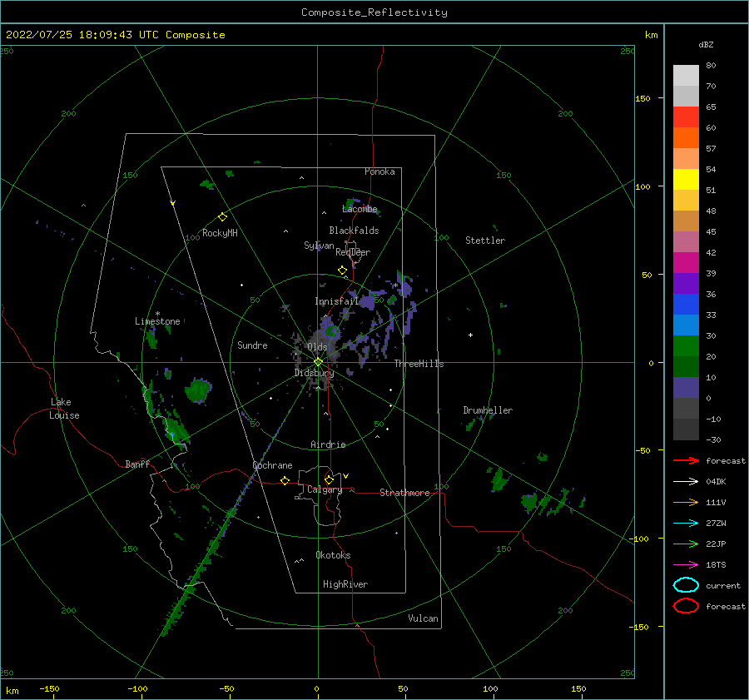This screenshot has height=700, width=749.
Task: Click the HighRiver label
Action: click(345, 584)
